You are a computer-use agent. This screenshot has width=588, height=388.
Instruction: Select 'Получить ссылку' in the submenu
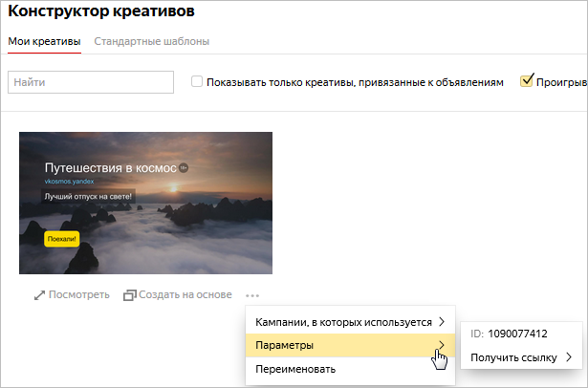point(521,357)
